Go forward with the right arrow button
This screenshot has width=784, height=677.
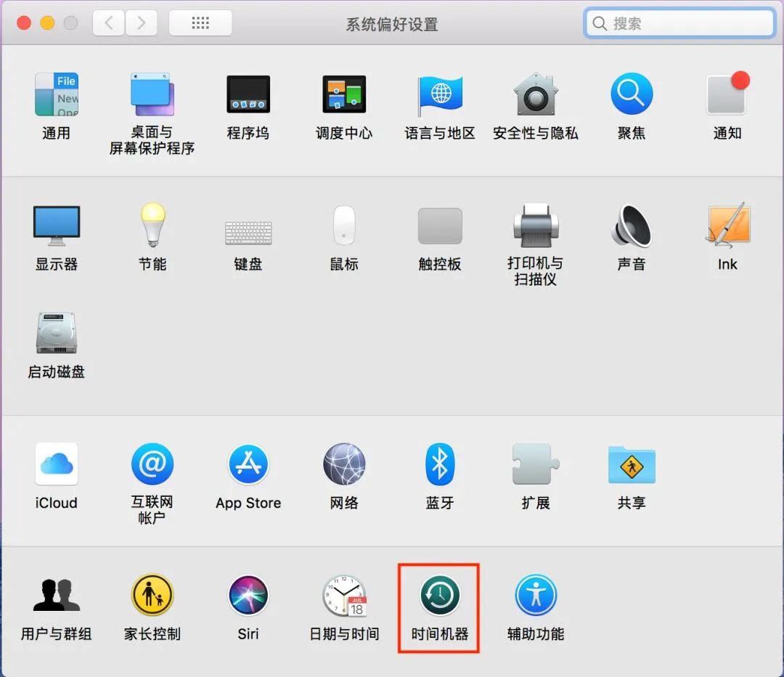click(x=142, y=23)
